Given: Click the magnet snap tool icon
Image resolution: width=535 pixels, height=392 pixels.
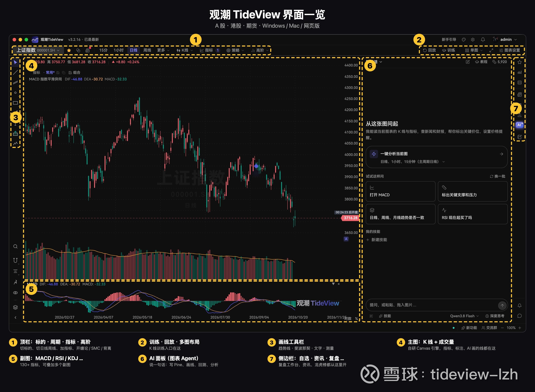Looking at the screenshot, I should [15, 260].
